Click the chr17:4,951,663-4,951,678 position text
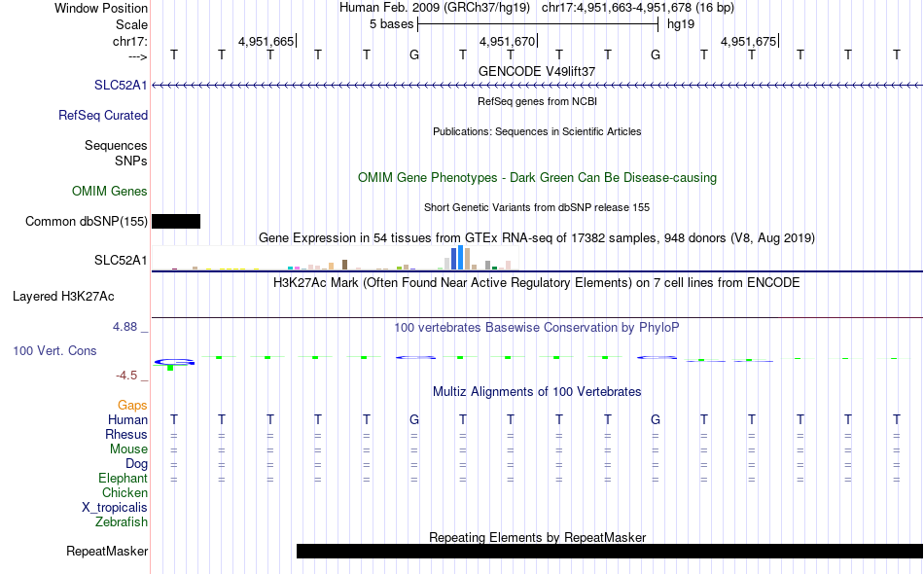 point(638,8)
